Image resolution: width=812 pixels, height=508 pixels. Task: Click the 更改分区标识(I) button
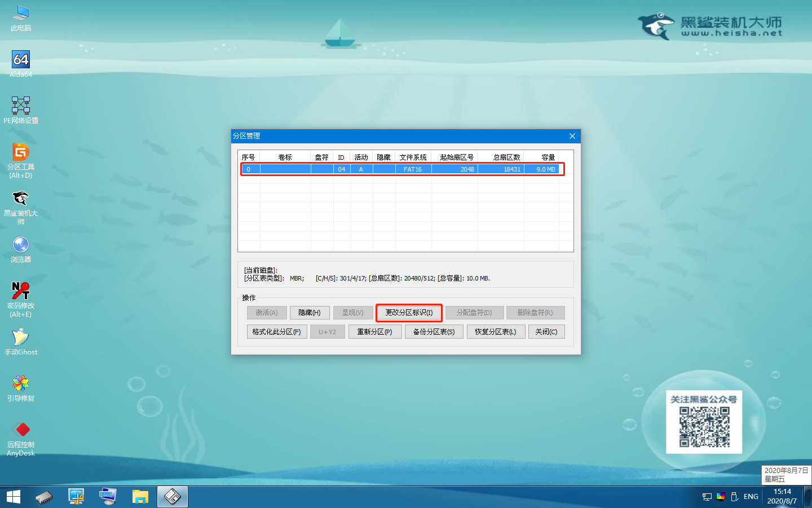pos(409,313)
